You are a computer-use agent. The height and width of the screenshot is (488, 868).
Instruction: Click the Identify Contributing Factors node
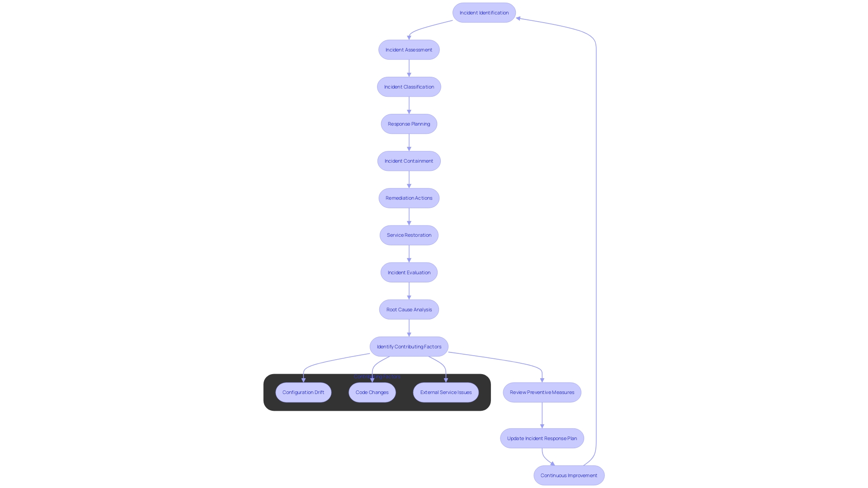coord(409,346)
